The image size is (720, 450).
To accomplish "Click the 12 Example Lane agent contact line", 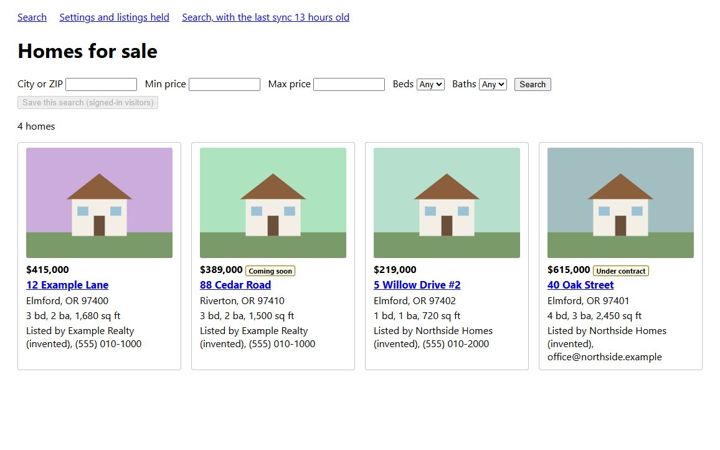I will (84, 337).
